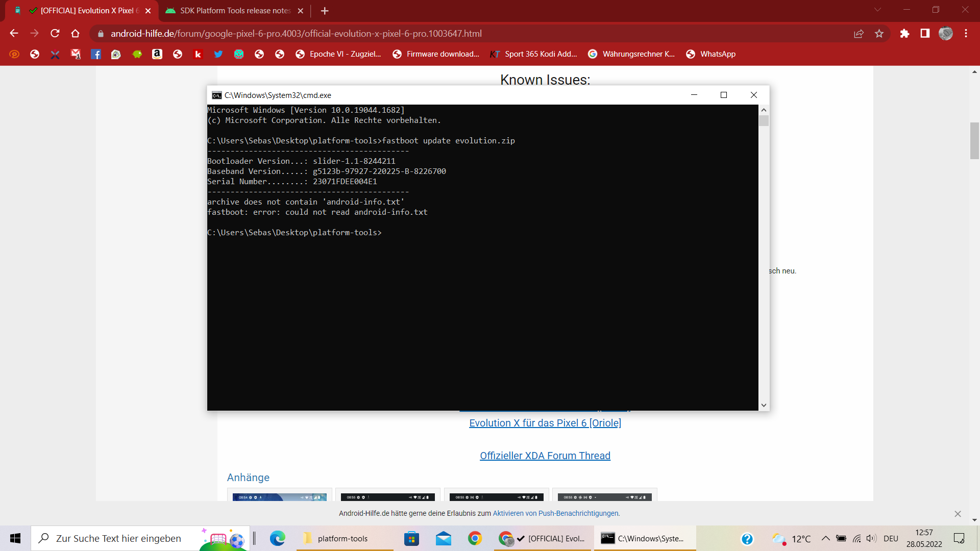
Task: Activate push notifications link
Action: [556, 514]
